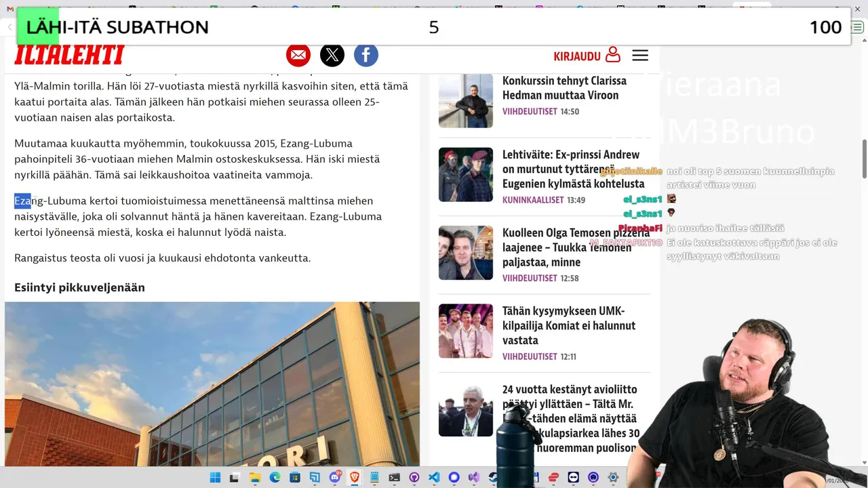Click the page's vertical scrollbar thumb
Image resolution: width=868 pixels, height=488 pixels.
(864, 159)
